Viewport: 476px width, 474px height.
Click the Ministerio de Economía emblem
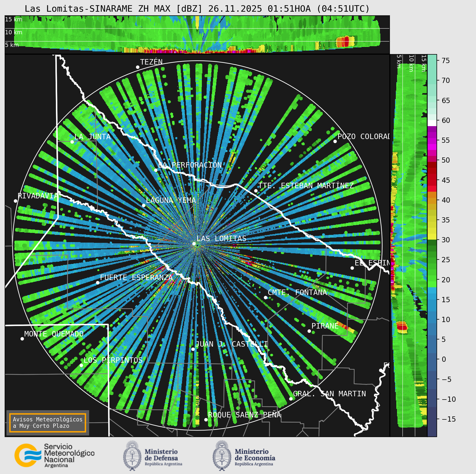[222, 456]
